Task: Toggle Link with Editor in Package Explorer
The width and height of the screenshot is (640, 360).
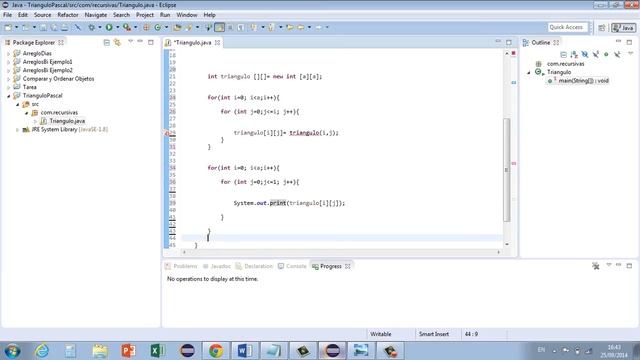Action: coord(117,42)
